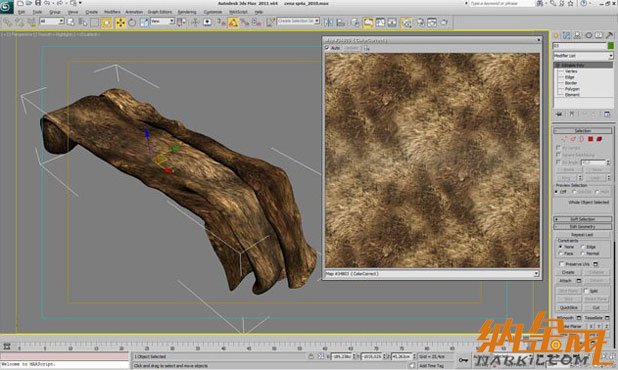The height and width of the screenshot is (370, 618).
Task: Click the Configure Modifier Sets icon
Action: coord(607,114)
